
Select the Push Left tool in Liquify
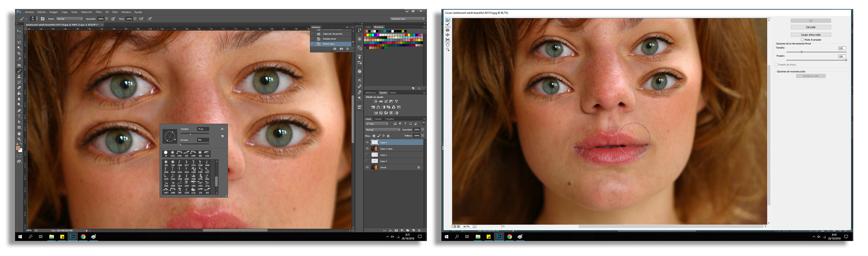pyautogui.click(x=448, y=40)
